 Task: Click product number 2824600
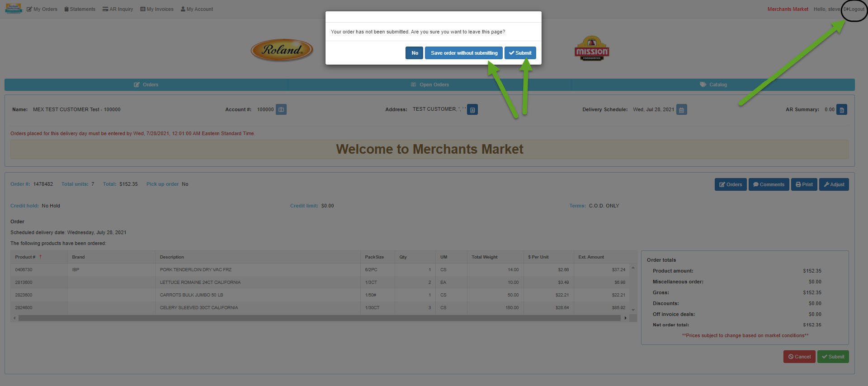point(24,308)
